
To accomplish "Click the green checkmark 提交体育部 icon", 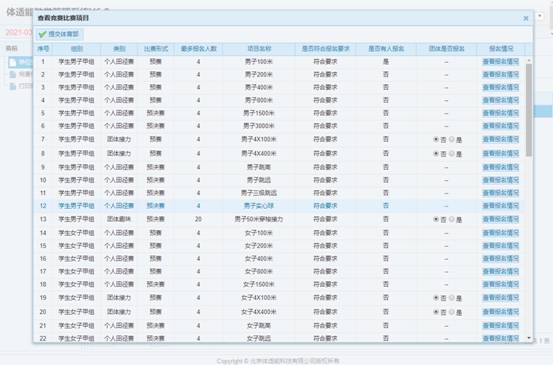I will (43, 34).
